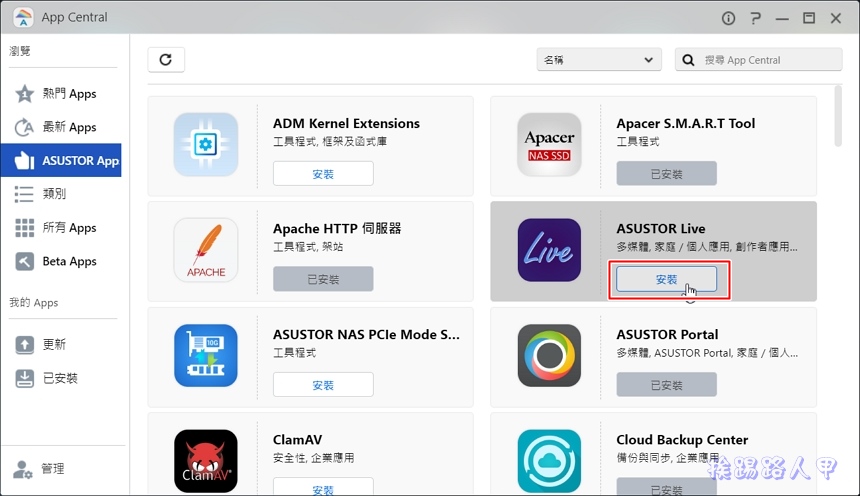Click the Beta Apps icon
This screenshot has width=860, height=496.
(x=24, y=261)
